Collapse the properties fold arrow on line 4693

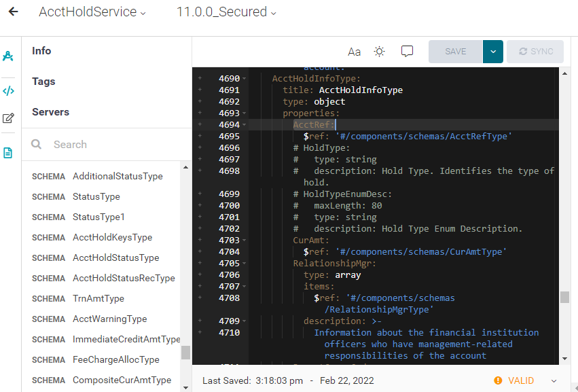click(x=245, y=113)
